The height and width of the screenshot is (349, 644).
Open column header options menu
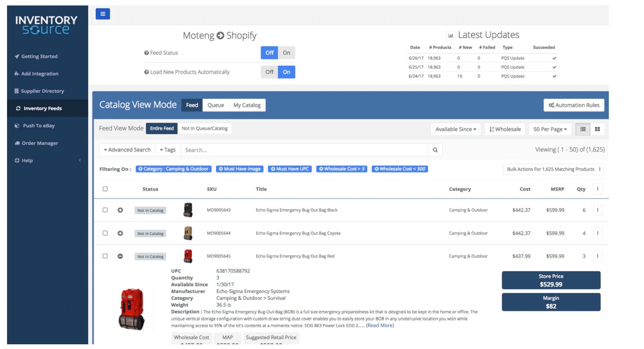click(597, 189)
